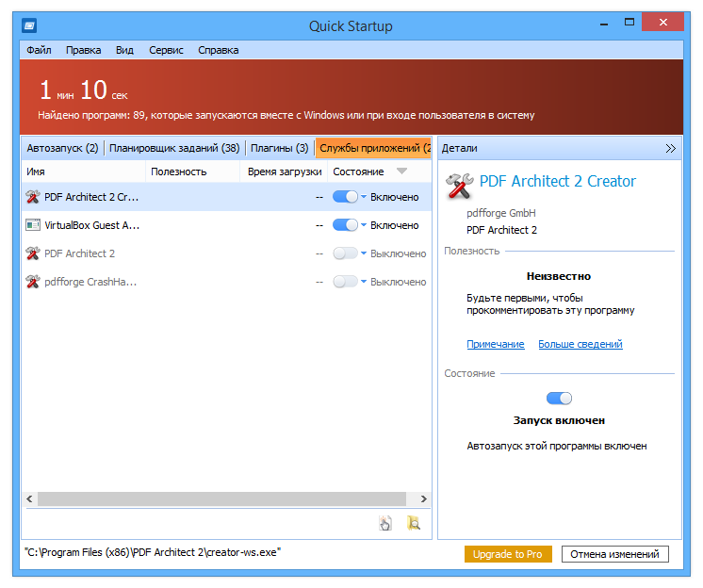Click the scroll left arrow
The height and width of the screenshot is (588, 703).
(29, 498)
